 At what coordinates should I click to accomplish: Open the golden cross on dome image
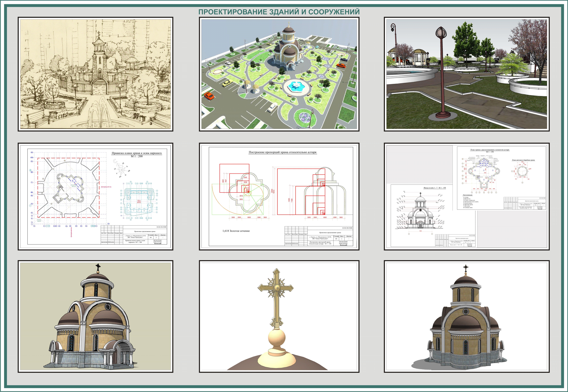click(x=279, y=316)
